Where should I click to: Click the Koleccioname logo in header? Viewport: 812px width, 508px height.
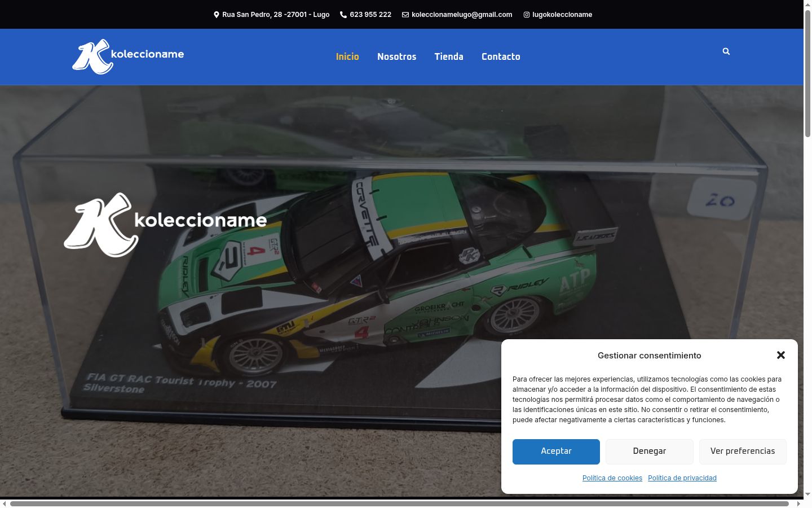(x=128, y=56)
